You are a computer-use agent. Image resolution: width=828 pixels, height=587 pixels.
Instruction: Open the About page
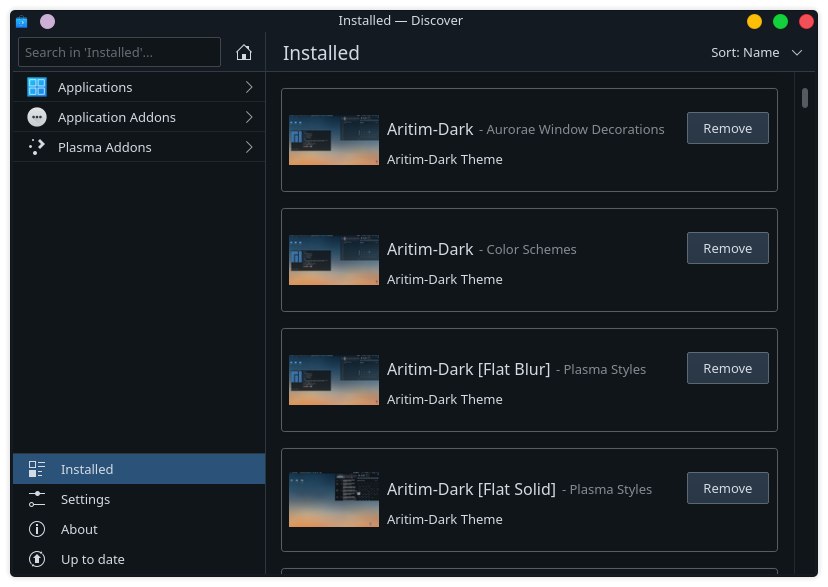139,529
